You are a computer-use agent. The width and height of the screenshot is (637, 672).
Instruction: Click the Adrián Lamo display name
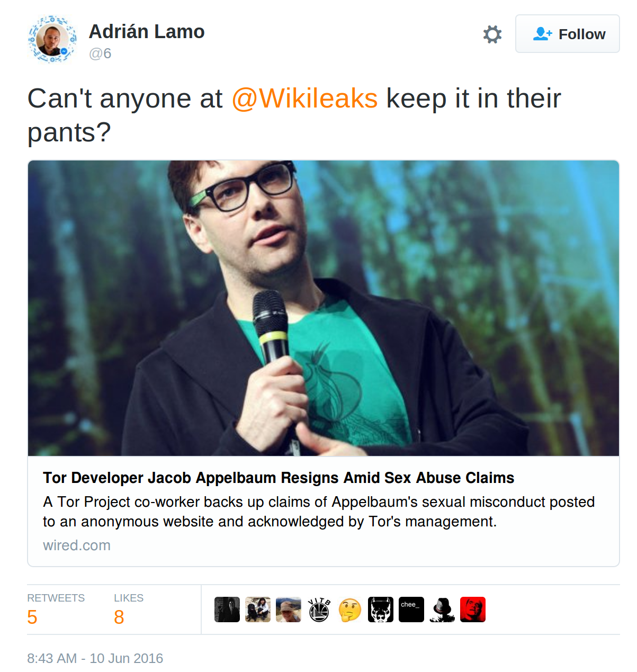click(147, 31)
